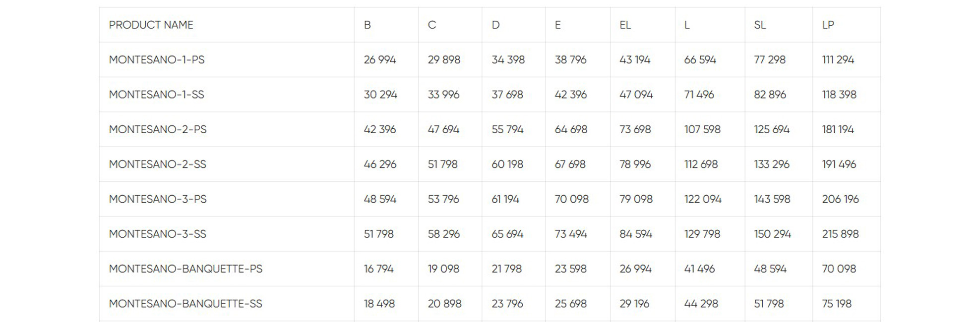980x322 pixels.
Task: Select the MONTESANO-1-PS product row name
Action: (x=157, y=60)
